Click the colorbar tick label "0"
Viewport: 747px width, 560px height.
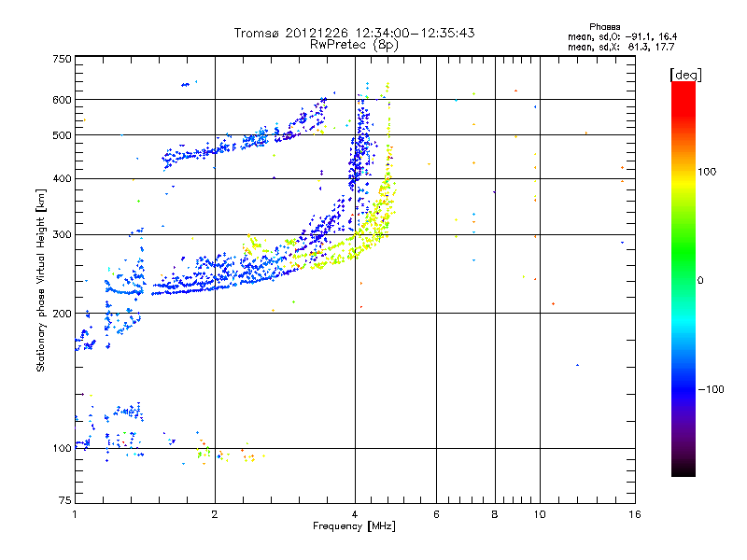[x=700, y=281]
